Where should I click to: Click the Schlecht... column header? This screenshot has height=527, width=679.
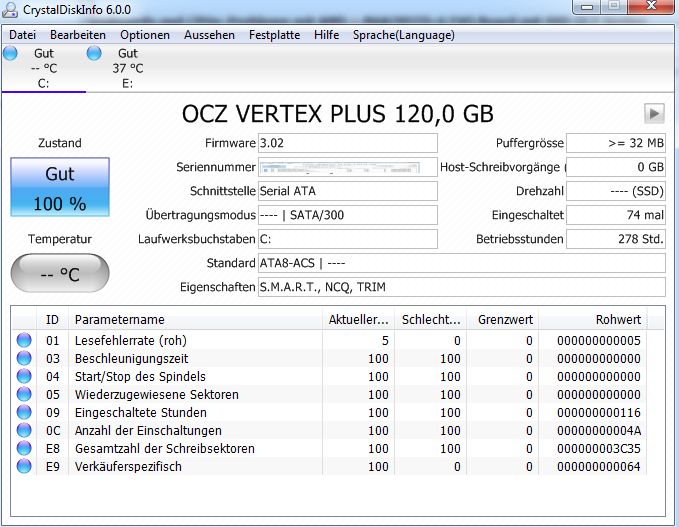pyautogui.click(x=430, y=320)
